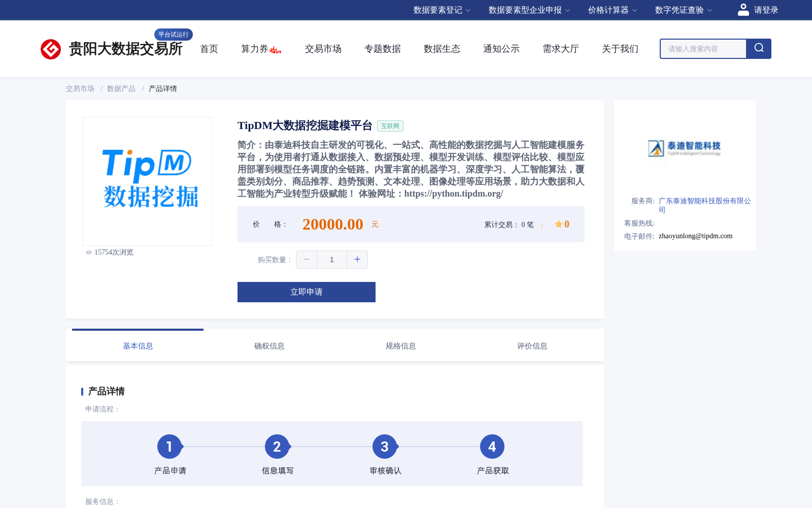This screenshot has width=812, height=508.
Task: Open the 算力券 nav item
Action: point(254,49)
